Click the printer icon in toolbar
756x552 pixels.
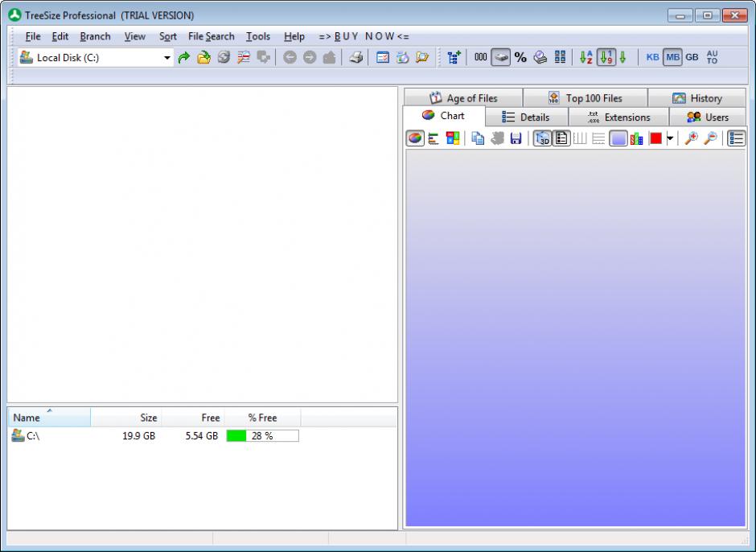[355, 58]
